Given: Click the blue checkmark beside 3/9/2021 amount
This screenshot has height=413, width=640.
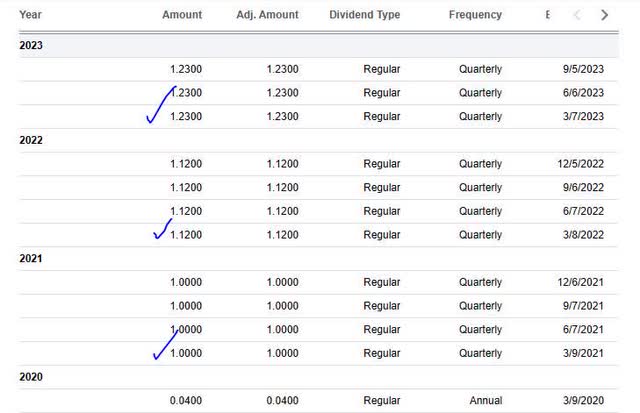Looking at the screenshot, I should click(x=165, y=345).
